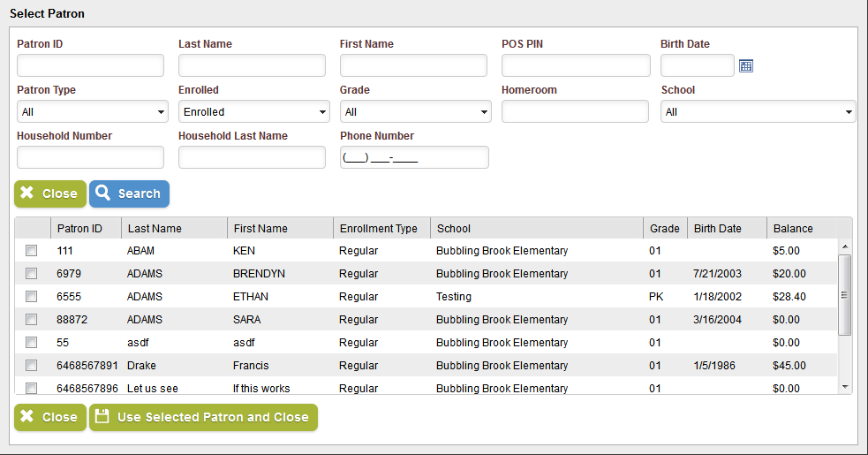Click Use Selected Patron and Close
The height and width of the screenshot is (455, 868).
click(x=204, y=417)
